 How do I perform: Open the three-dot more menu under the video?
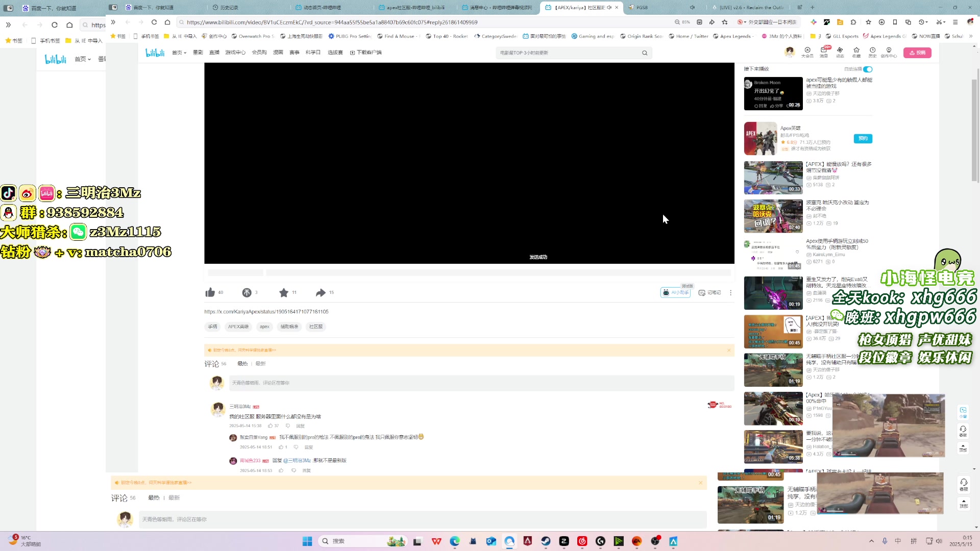(730, 292)
